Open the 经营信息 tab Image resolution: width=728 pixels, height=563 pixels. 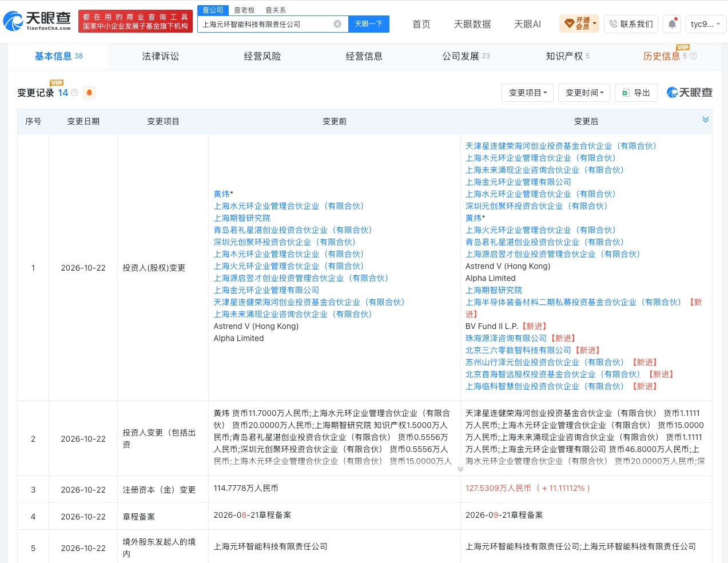(364, 56)
